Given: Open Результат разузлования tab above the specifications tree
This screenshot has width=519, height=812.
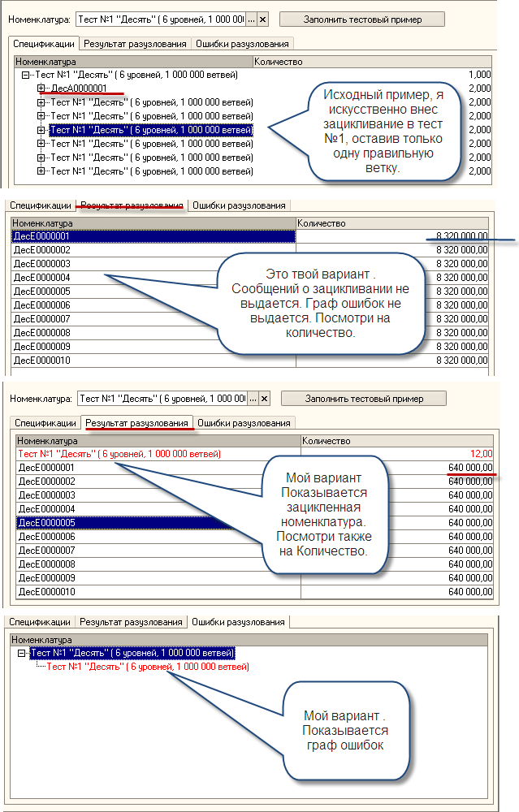Looking at the screenshot, I should pyautogui.click(x=135, y=44).
